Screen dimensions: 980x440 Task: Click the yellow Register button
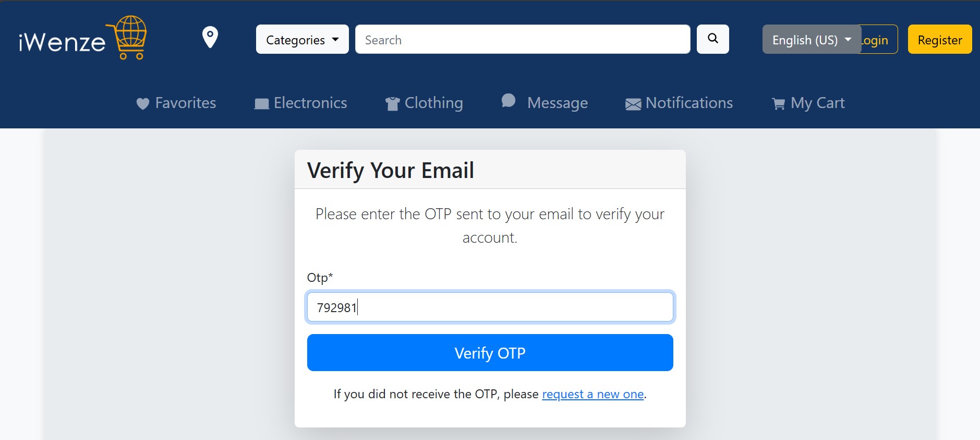point(940,39)
